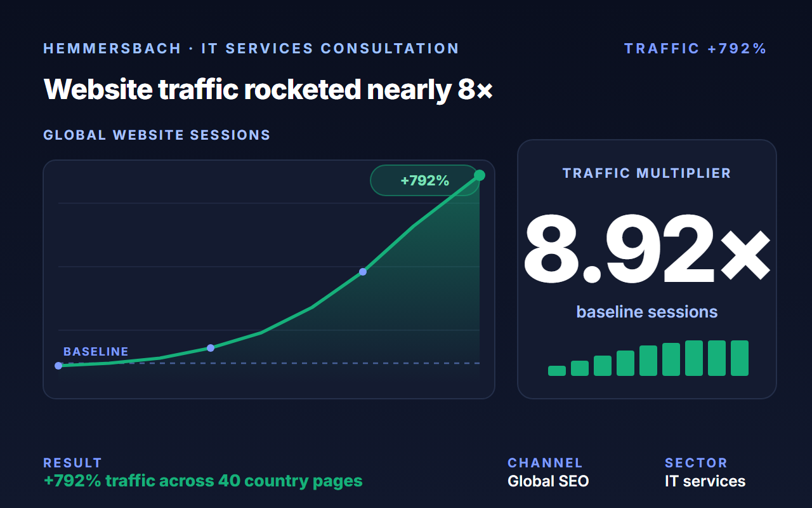Click the shortest green bar in the mini bar chart
Image resolution: width=812 pixels, height=508 pixels.
tap(557, 371)
